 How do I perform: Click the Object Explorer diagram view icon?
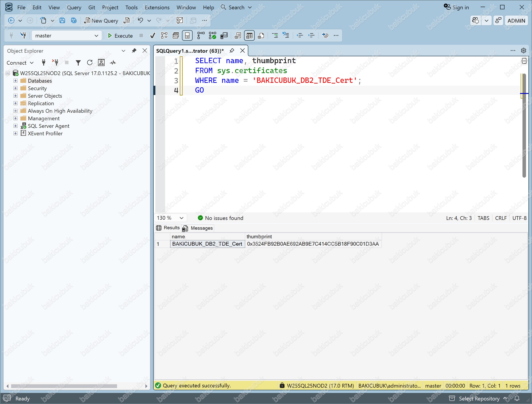click(x=101, y=63)
